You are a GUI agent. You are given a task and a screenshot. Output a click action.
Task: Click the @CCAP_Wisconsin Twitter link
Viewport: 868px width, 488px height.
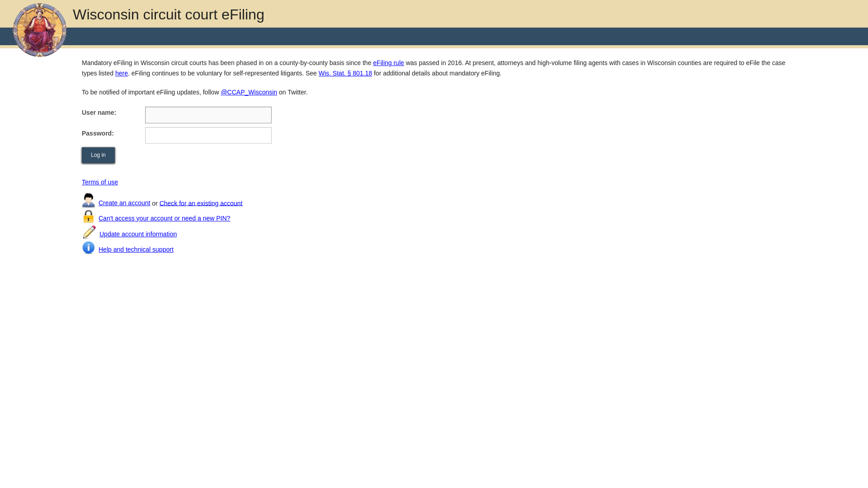(249, 92)
